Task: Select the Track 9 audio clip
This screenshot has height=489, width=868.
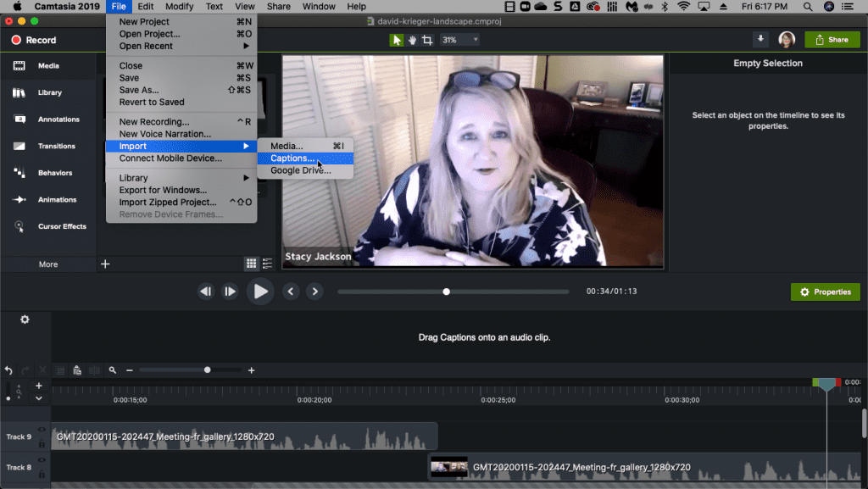Action: (x=244, y=436)
